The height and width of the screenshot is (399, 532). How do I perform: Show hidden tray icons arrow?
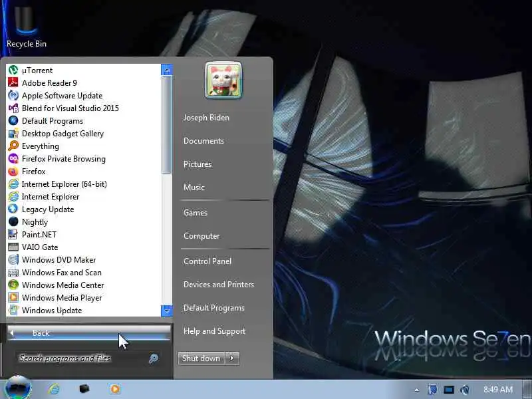(x=417, y=390)
